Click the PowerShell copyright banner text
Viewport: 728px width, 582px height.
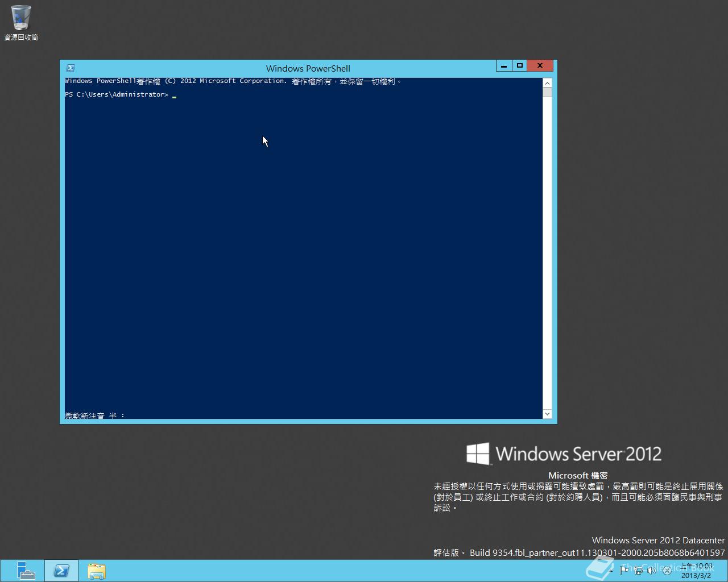click(233, 81)
